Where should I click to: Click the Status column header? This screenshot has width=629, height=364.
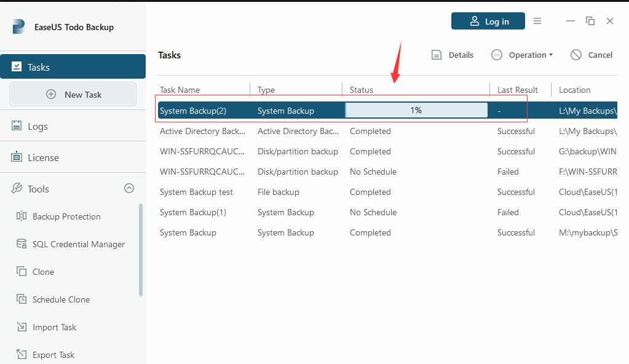point(361,90)
